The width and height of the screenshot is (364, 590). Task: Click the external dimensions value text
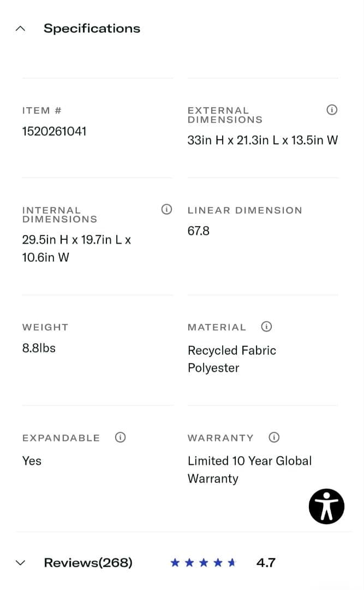[262, 140]
